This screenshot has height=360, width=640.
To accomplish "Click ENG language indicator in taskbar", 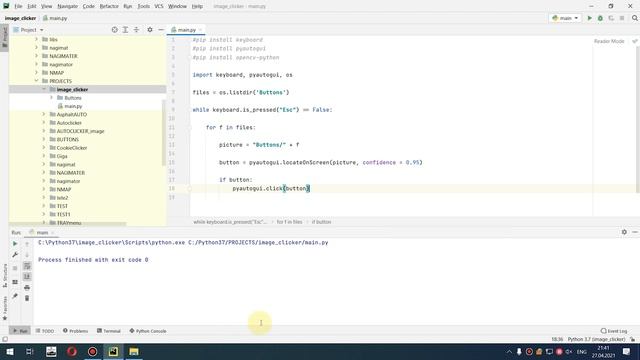I will click(x=582, y=351).
